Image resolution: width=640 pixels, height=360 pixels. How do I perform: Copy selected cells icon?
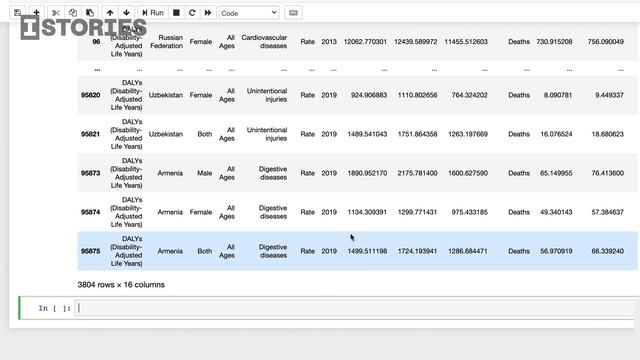coord(73,13)
